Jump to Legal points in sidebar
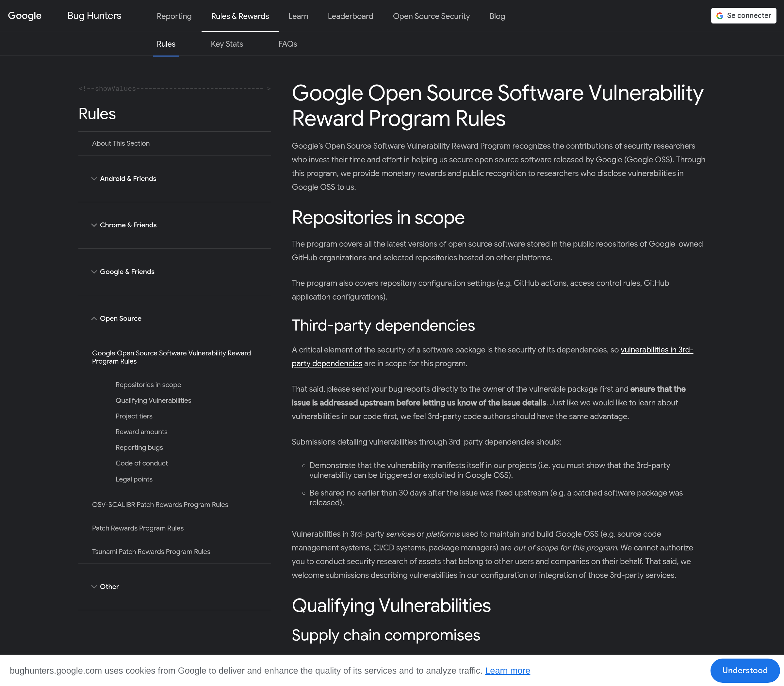784x686 pixels. pos(134,479)
